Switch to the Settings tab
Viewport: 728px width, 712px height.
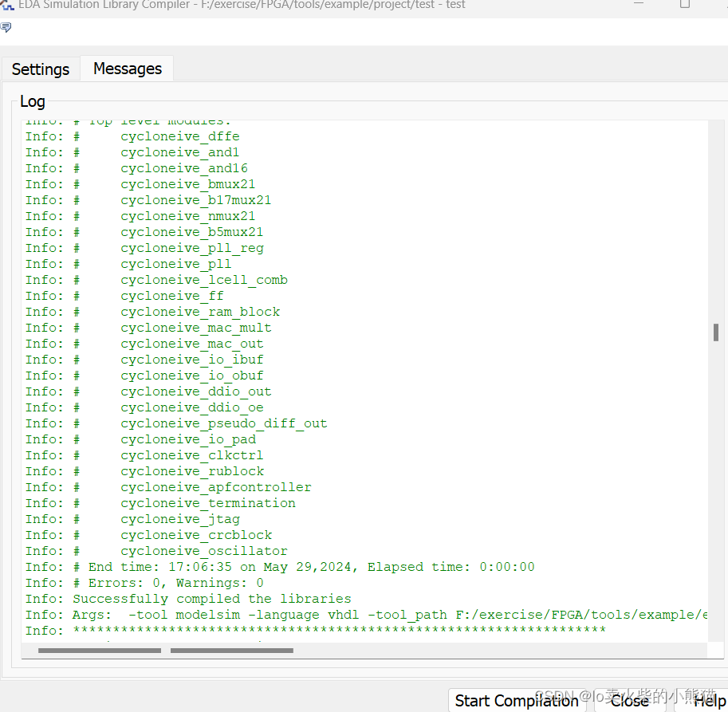(41, 69)
